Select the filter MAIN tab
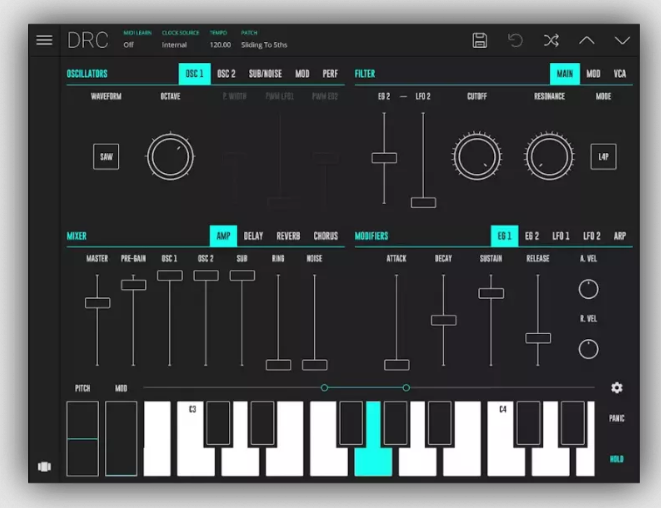661x508 pixels. pyautogui.click(x=565, y=74)
